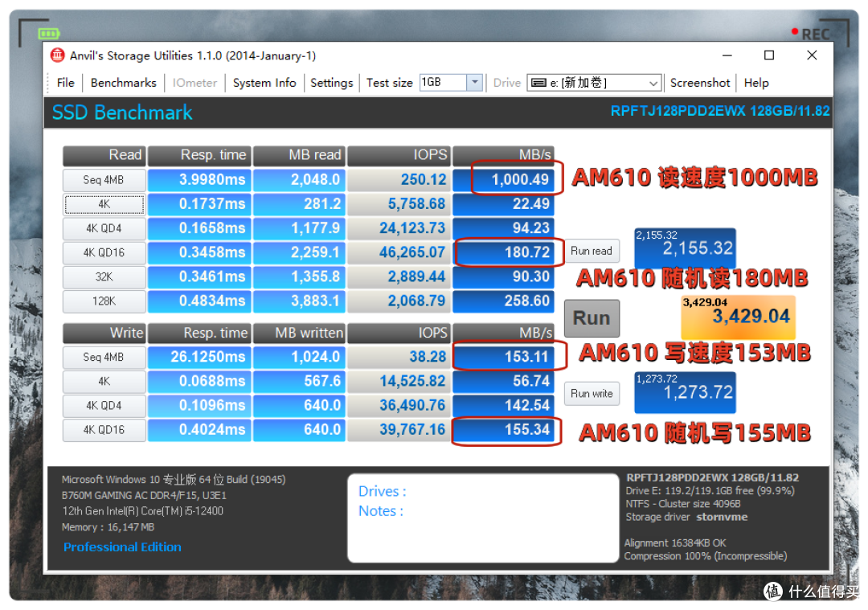The image size is (868, 610).
Task: Open the System Info menu
Action: (x=264, y=82)
